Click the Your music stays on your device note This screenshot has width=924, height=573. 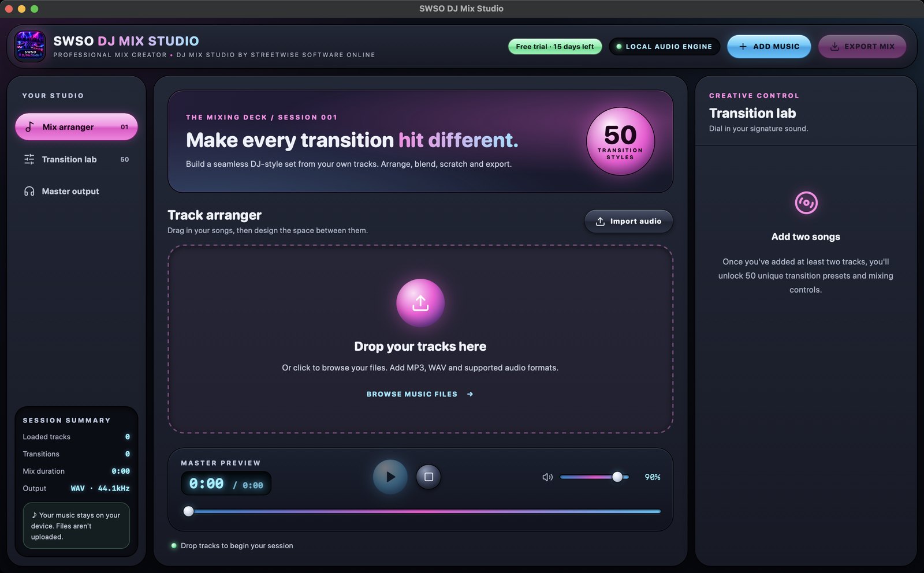tap(76, 526)
